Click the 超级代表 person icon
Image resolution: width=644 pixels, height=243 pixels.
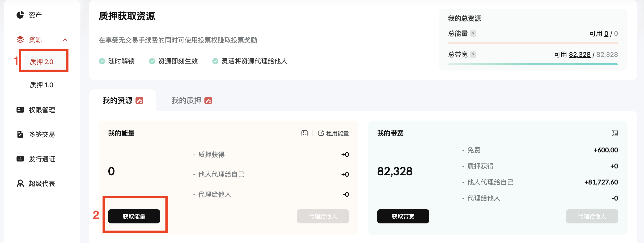21,184
